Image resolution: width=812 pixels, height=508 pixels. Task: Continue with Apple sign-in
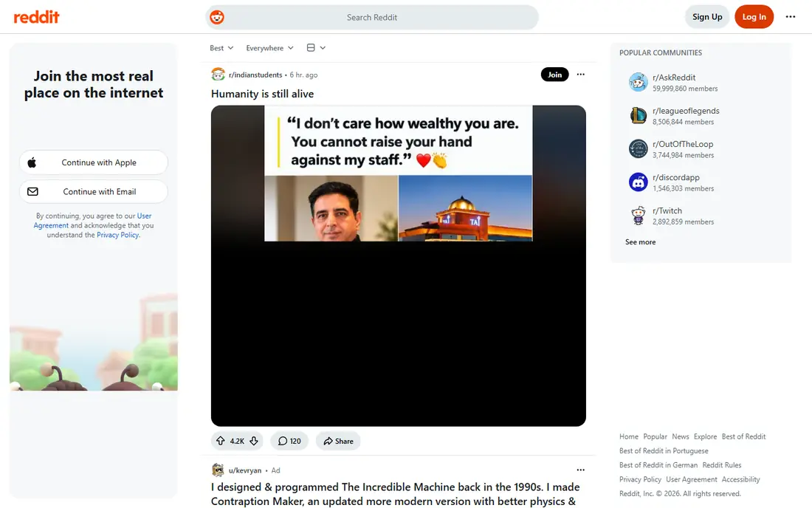(94, 162)
